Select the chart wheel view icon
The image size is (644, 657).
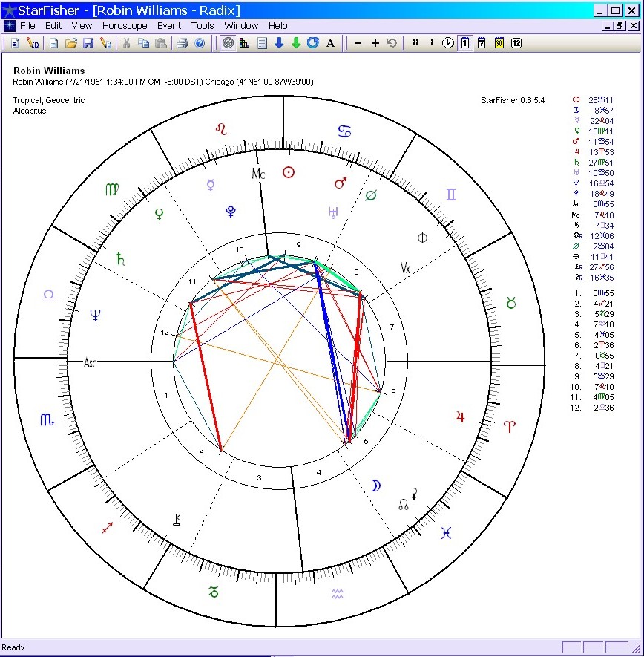pyautogui.click(x=229, y=42)
